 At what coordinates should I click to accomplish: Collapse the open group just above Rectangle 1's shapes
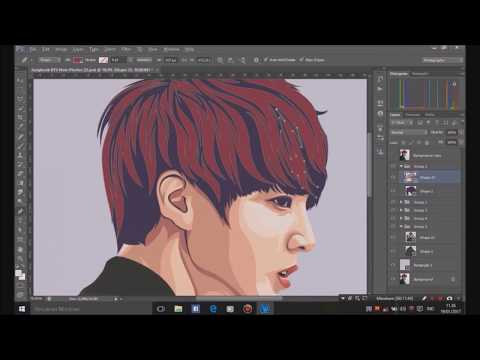pyautogui.click(x=401, y=226)
